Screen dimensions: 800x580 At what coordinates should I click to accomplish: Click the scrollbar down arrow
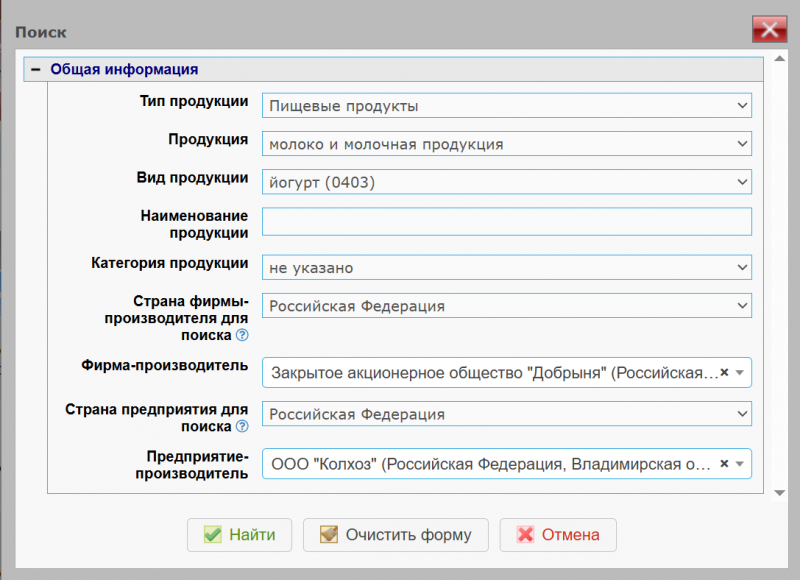[779, 492]
